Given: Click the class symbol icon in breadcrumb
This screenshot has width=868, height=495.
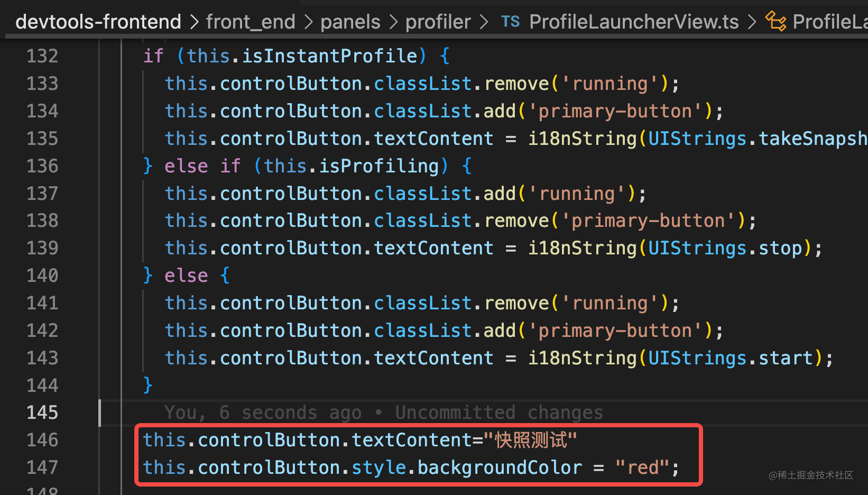Looking at the screenshot, I should 775,21.
